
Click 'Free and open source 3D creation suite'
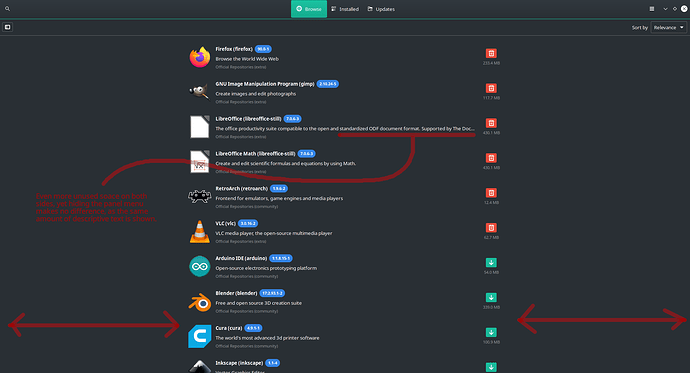(x=258, y=303)
